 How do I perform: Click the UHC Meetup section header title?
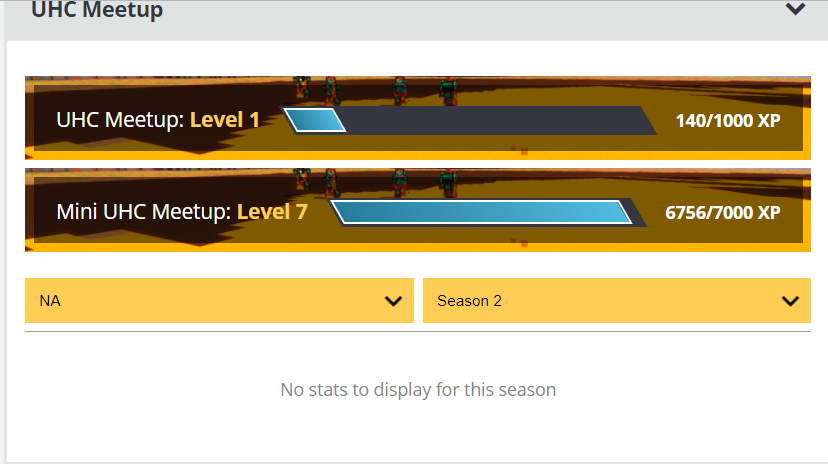(97, 10)
